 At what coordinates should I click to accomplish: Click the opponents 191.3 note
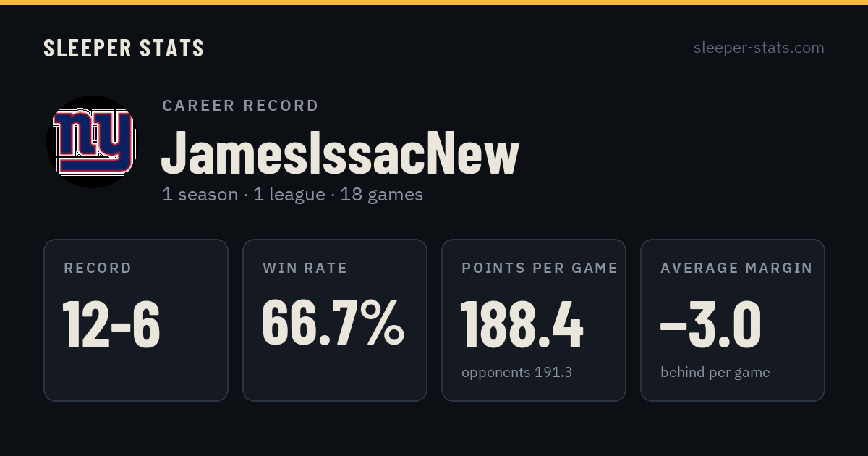click(516, 373)
